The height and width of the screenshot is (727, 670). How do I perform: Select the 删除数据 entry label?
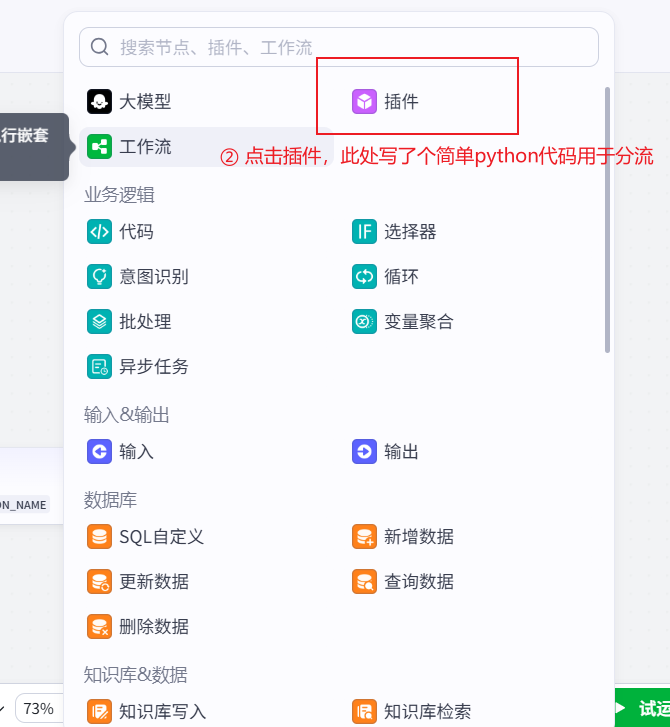154,626
